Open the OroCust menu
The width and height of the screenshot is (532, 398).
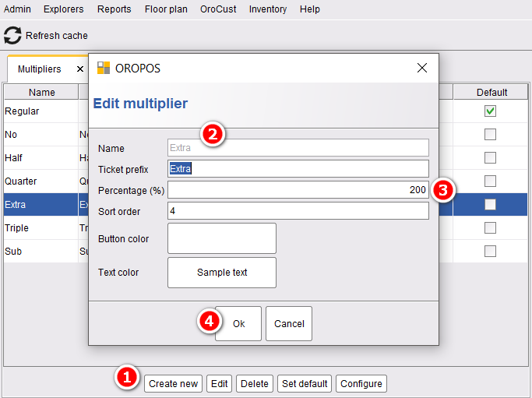(218, 9)
